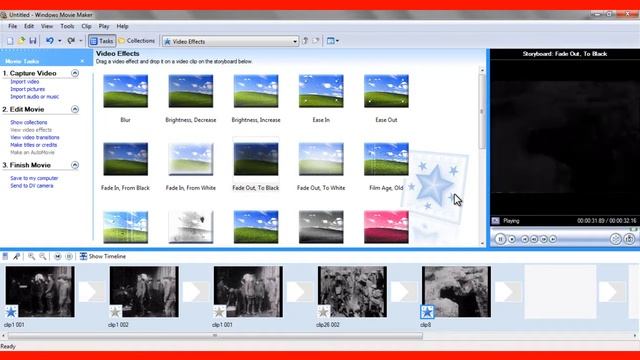This screenshot has width=640, height=360.
Task: Click the New Collection Folder icon
Action: coord(316,41)
